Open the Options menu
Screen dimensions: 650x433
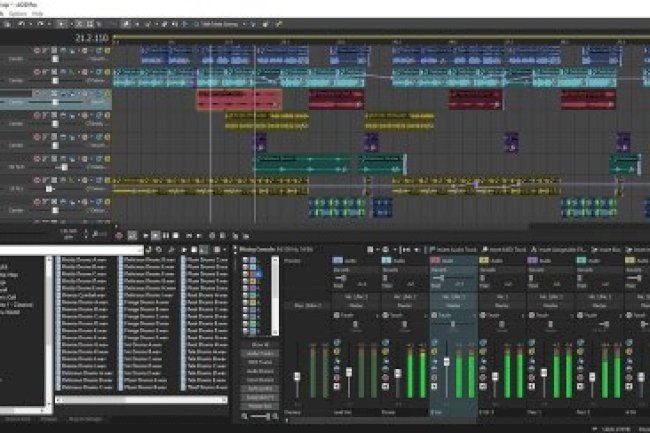18,14
